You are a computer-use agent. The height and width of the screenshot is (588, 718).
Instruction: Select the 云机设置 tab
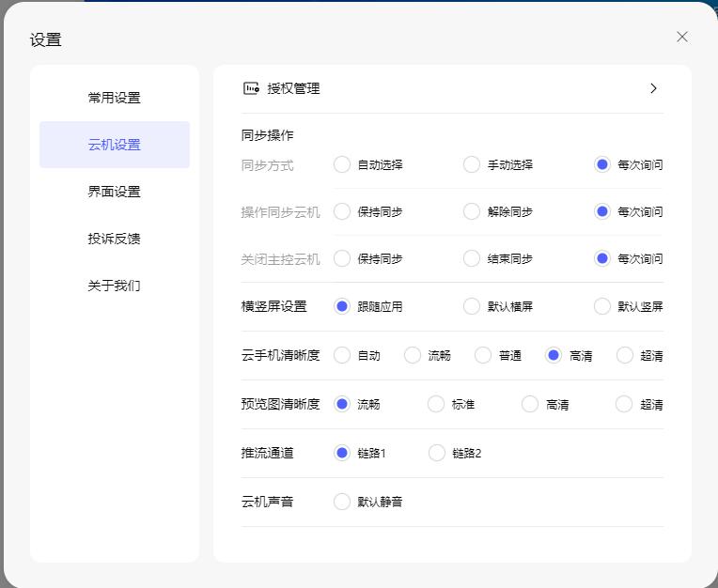(x=115, y=145)
